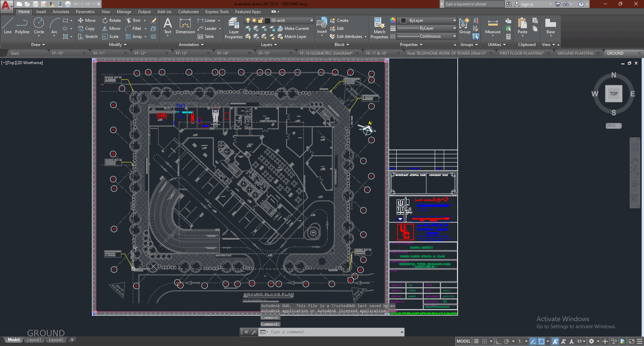This screenshot has height=346, width=644.
Task: Toggle ortho mode in status bar
Action: pyautogui.click(x=498, y=341)
